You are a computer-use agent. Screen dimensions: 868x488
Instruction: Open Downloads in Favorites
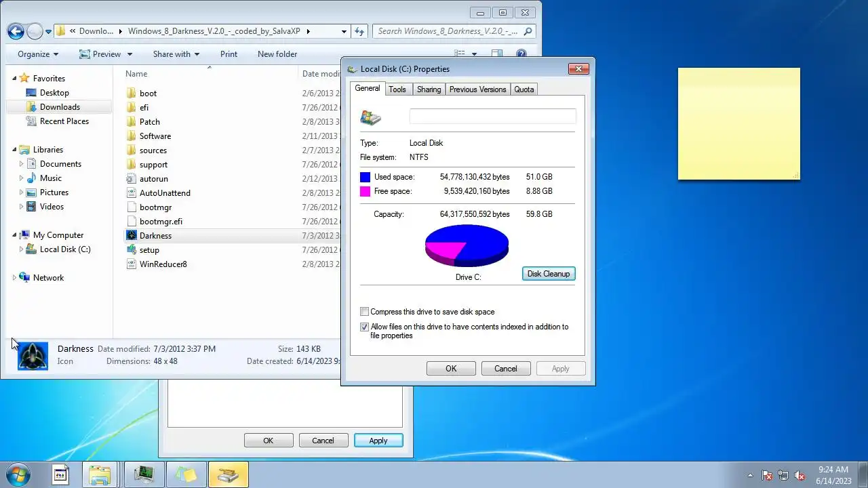point(60,107)
